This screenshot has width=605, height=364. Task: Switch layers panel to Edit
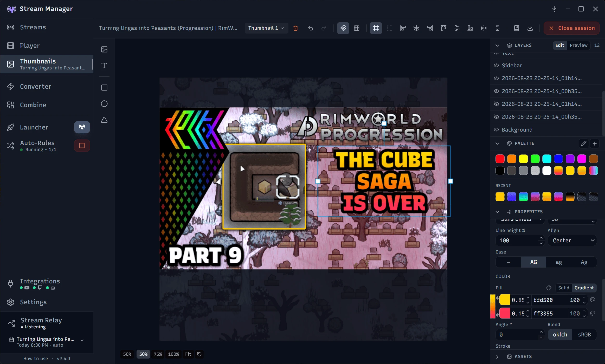[560, 45]
